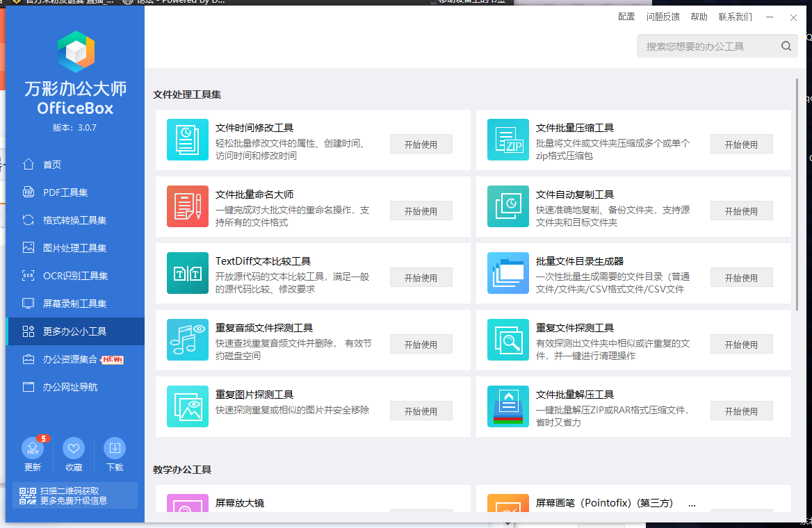Viewport: 812px width, 528px height.
Task: Minimize the OfficeBox window
Action: coord(770,17)
